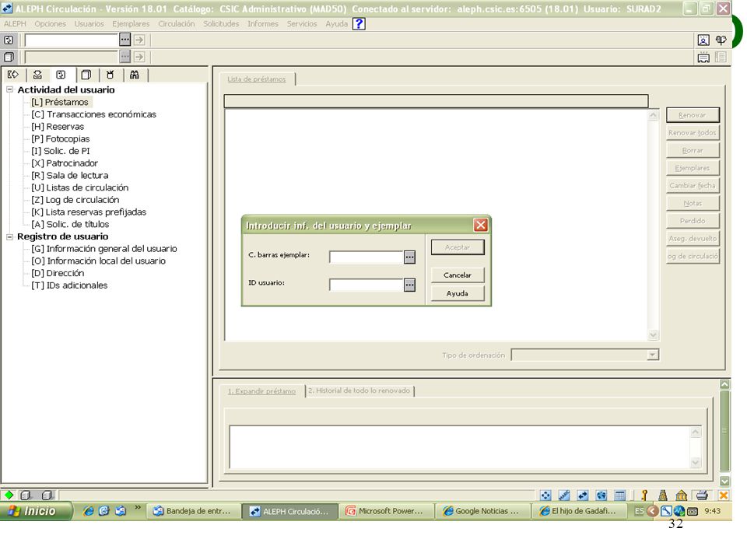Click the printer icon in bottom bar
Screen dimensions: 747x560
tap(702, 495)
